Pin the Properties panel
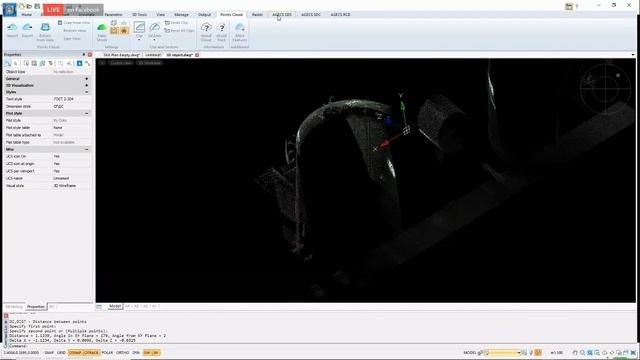 click(84, 54)
